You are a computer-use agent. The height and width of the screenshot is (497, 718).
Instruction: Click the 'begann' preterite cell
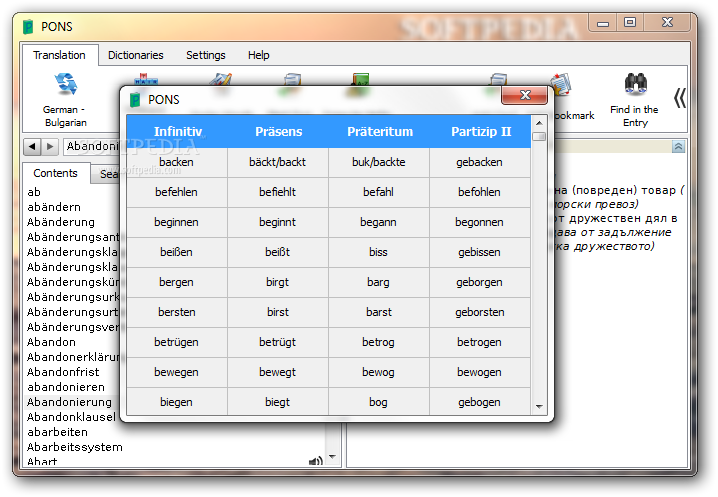[379, 222]
